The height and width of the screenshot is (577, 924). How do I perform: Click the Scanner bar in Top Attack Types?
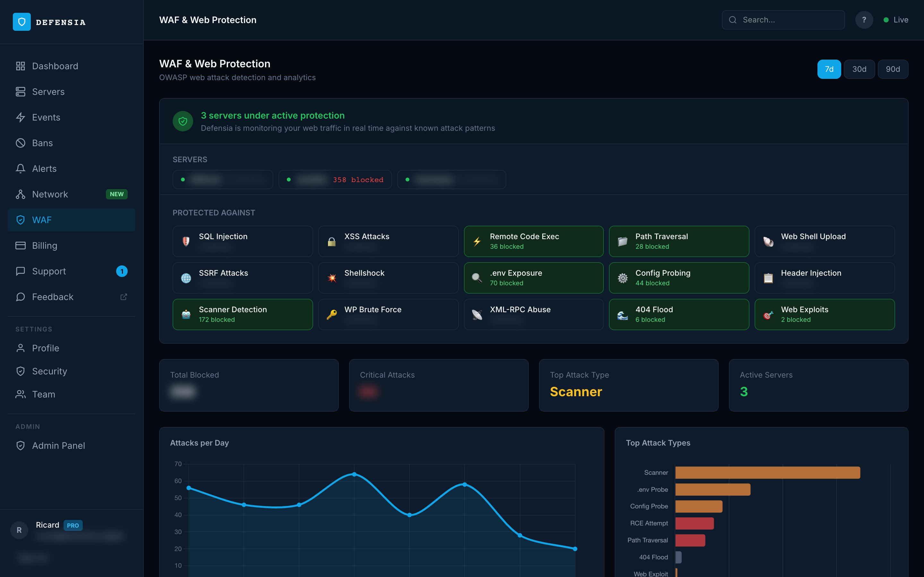coord(767,472)
